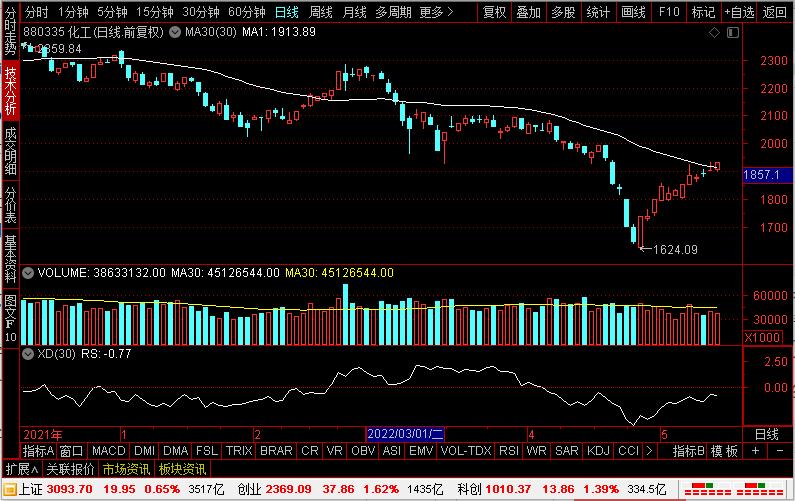
Task: Apply the FSL indicator
Action: (x=207, y=450)
